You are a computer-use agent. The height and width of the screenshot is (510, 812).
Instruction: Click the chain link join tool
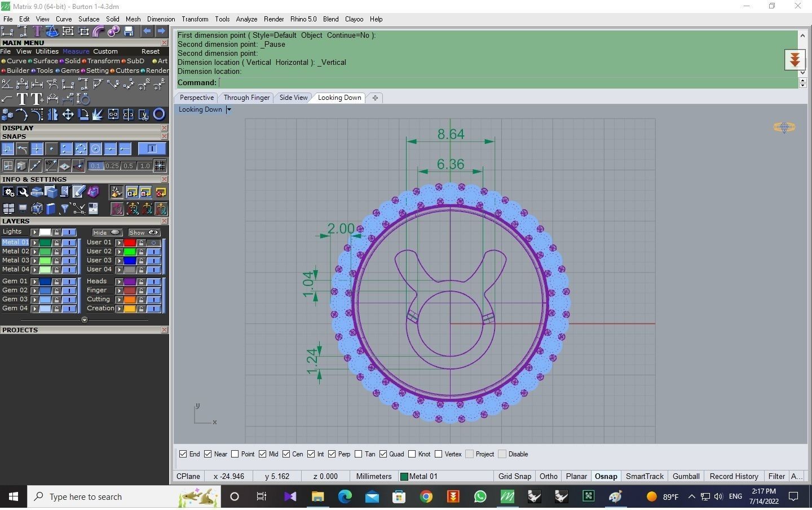(x=113, y=114)
